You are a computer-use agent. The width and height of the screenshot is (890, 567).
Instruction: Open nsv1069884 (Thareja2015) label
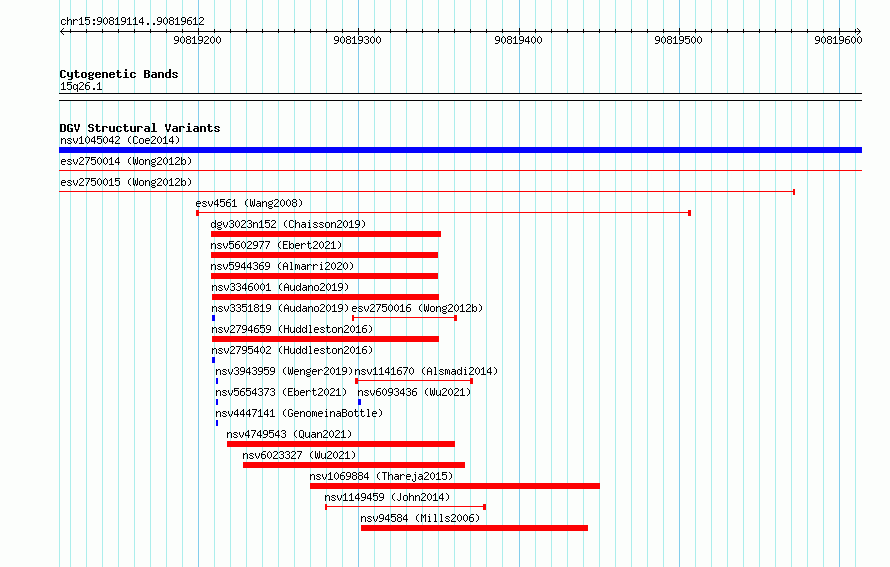tap(381, 476)
